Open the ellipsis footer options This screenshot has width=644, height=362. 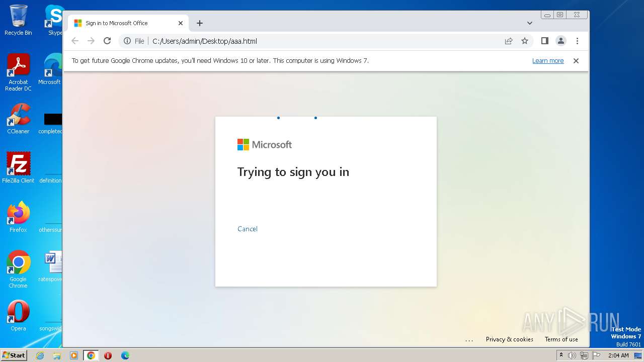469,340
